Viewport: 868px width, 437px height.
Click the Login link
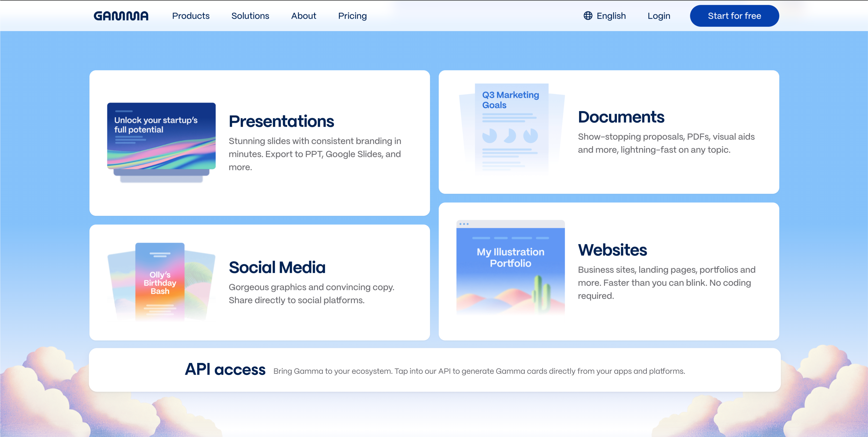coord(659,16)
